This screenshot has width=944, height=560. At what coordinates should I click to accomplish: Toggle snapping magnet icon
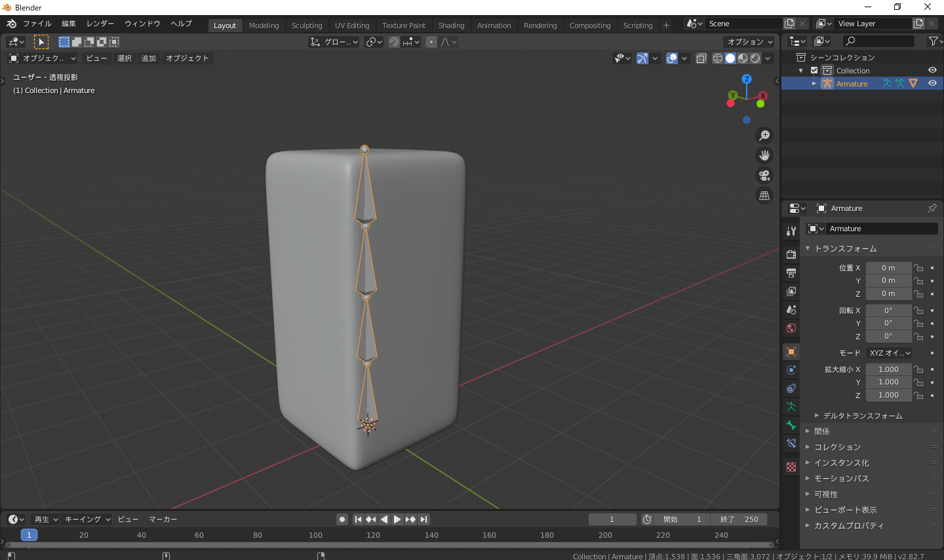click(x=394, y=42)
